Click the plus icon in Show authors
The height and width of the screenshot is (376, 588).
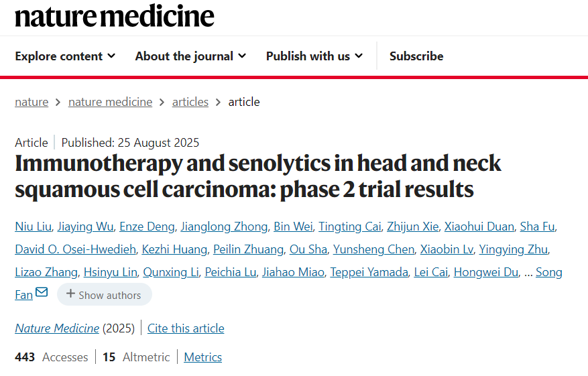pyautogui.click(x=70, y=294)
